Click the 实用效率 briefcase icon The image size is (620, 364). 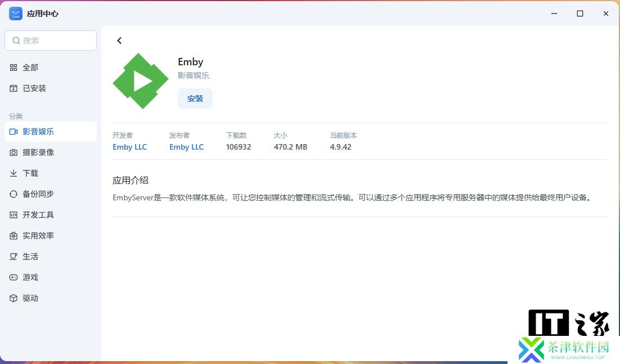pos(14,236)
